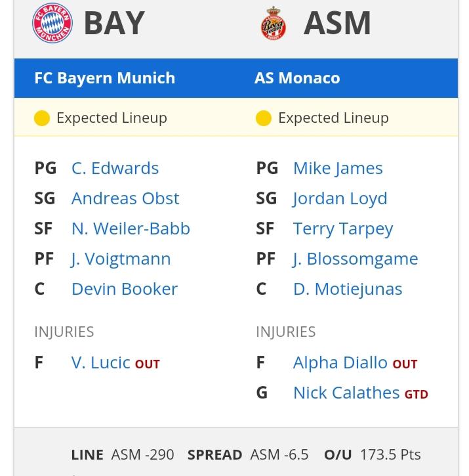Open J. Blossomgame player link
Screen dimensions: 469x476
coord(355,259)
